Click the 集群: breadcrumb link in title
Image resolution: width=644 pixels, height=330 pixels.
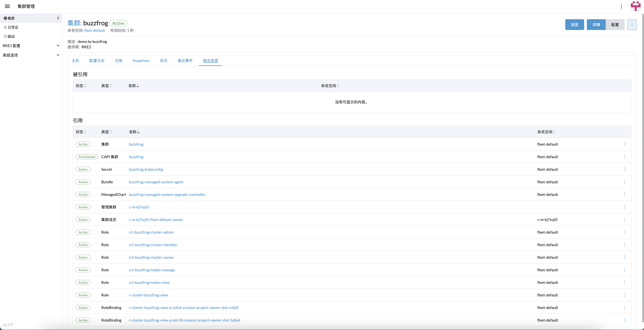(74, 23)
